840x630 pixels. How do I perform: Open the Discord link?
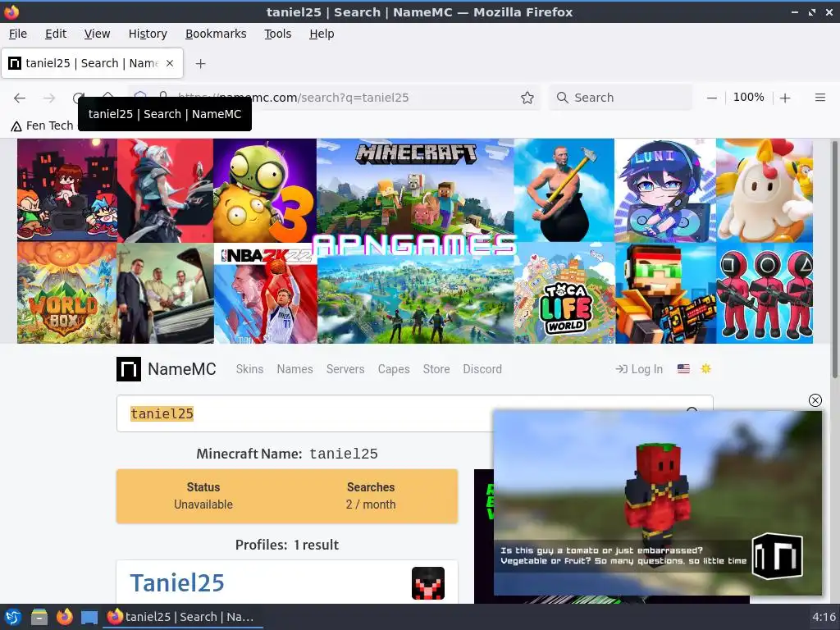(x=482, y=369)
